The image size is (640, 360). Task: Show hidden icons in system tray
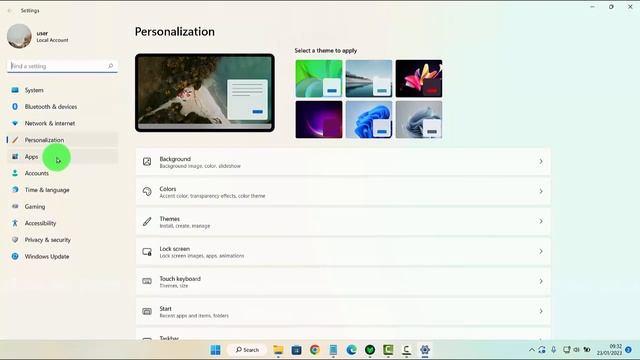pyautogui.click(x=531, y=350)
